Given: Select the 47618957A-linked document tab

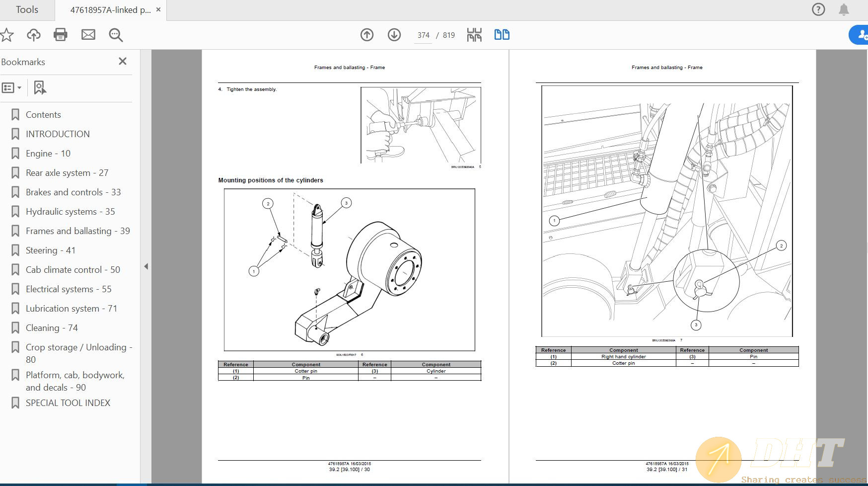Looking at the screenshot, I should point(110,10).
